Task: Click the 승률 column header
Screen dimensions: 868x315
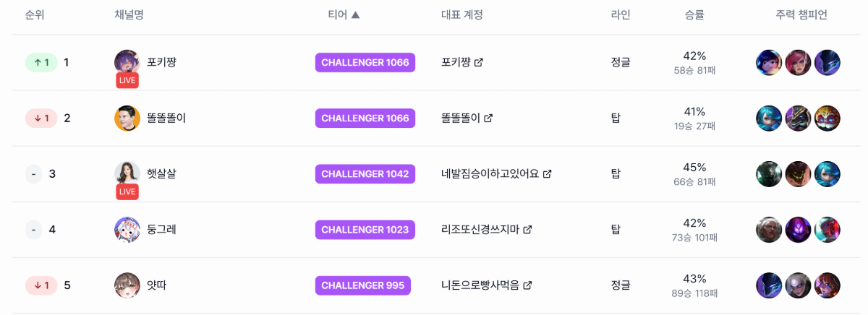Action: [x=694, y=15]
